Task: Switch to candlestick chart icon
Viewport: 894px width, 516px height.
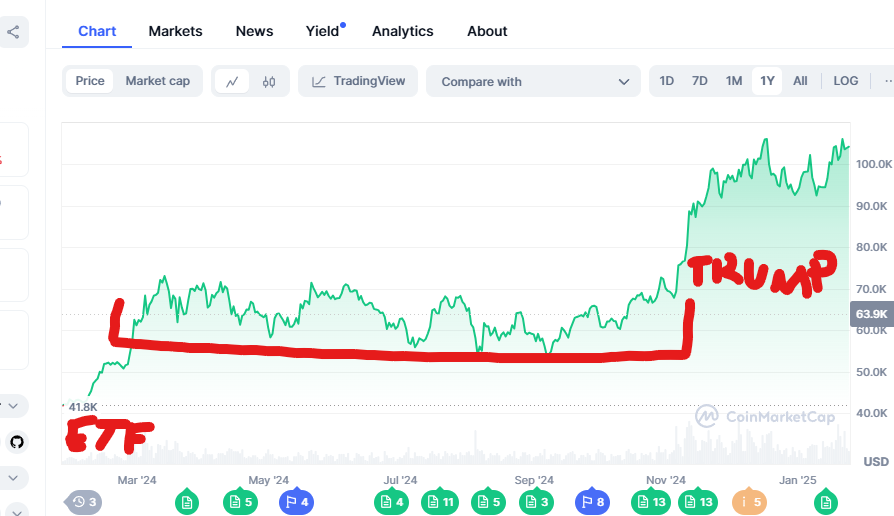Action: click(269, 82)
